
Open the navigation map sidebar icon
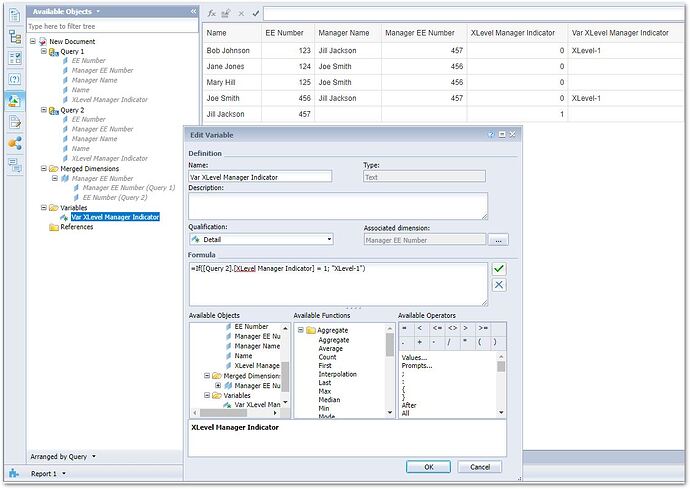[15, 37]
